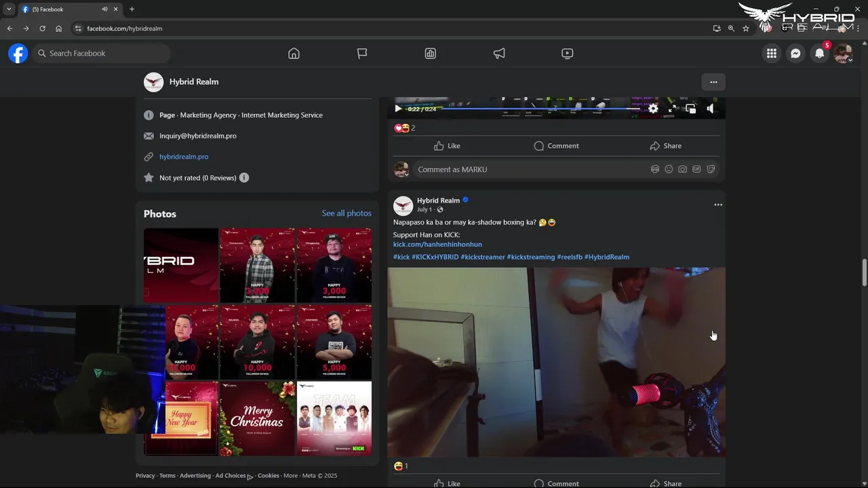Mute the video volume

pos(710,108)
